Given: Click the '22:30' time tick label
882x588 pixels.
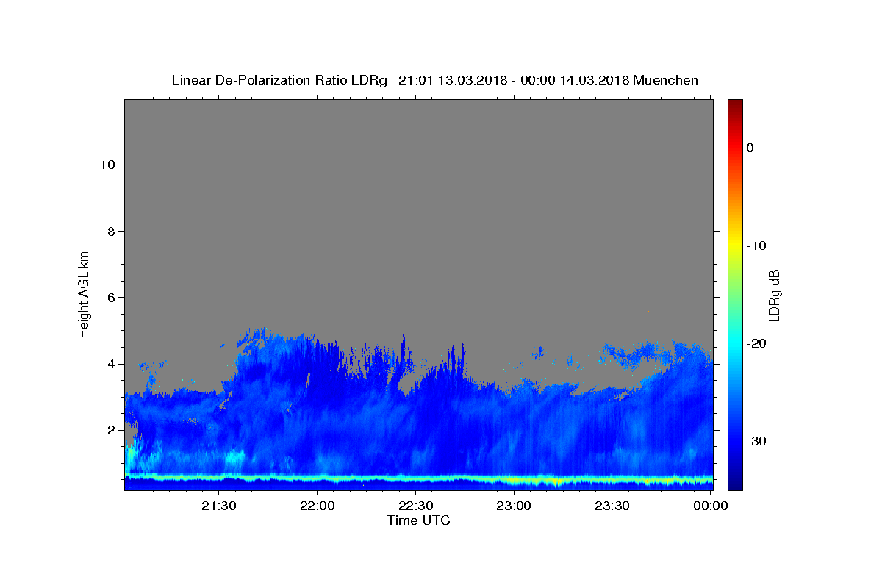Looking at the screenshot, I should (x=415, y=506).
